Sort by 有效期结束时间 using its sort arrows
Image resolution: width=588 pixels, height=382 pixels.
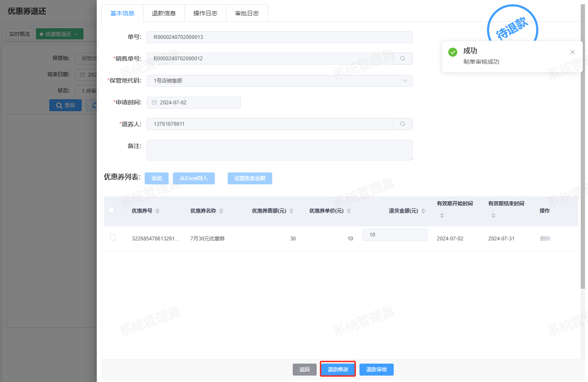493,216
